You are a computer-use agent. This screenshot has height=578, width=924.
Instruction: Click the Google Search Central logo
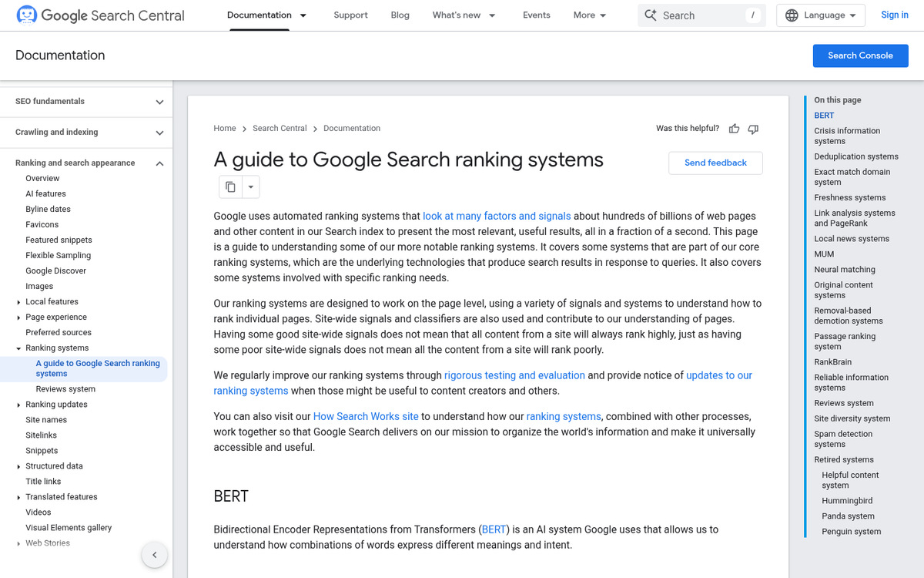point(100,15)
